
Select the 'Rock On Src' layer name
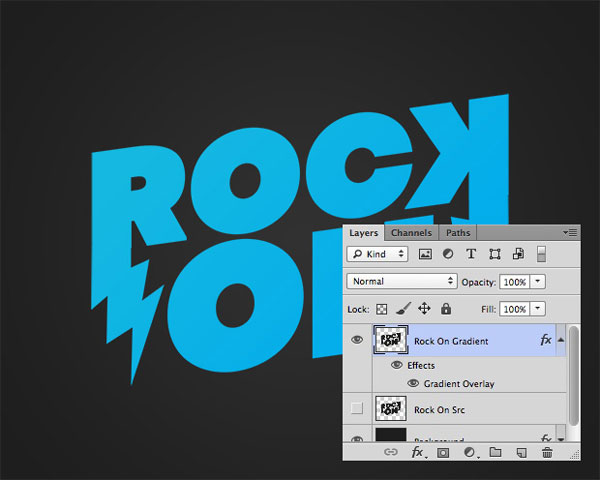[x=439, y=410]
